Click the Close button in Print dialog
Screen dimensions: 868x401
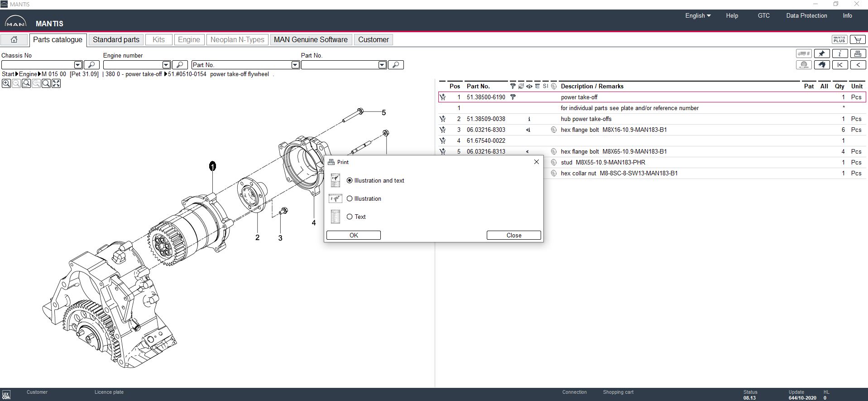coord(513,235)
